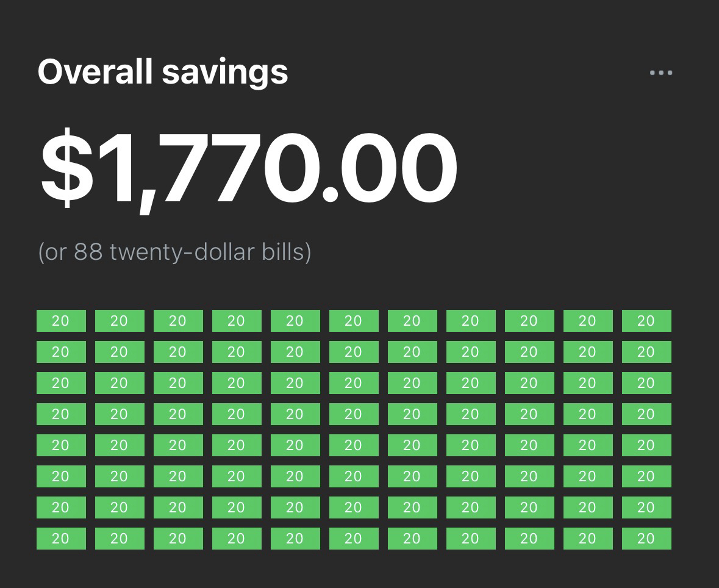Image resolution: width=719 pixels, height=588 pixels.
Task: Select the sixth bill in the top row
Action: pyautogui.click(x=354, y=321)
